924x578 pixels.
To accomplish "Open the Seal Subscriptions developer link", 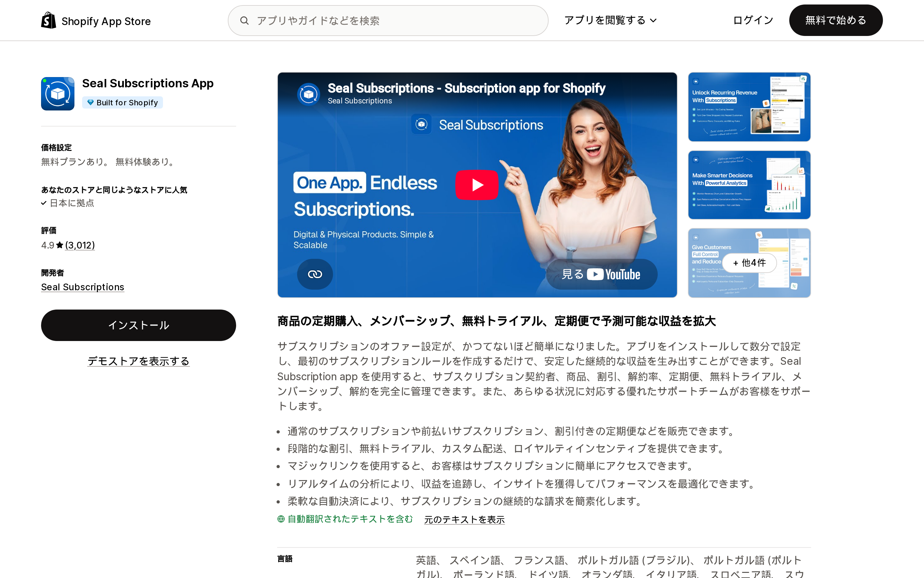I will click(82, 287).
